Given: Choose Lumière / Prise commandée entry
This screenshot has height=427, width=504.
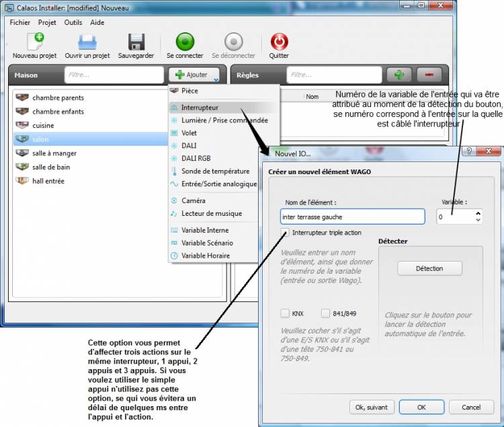Looking at the screenshot, I should [224, 120].
